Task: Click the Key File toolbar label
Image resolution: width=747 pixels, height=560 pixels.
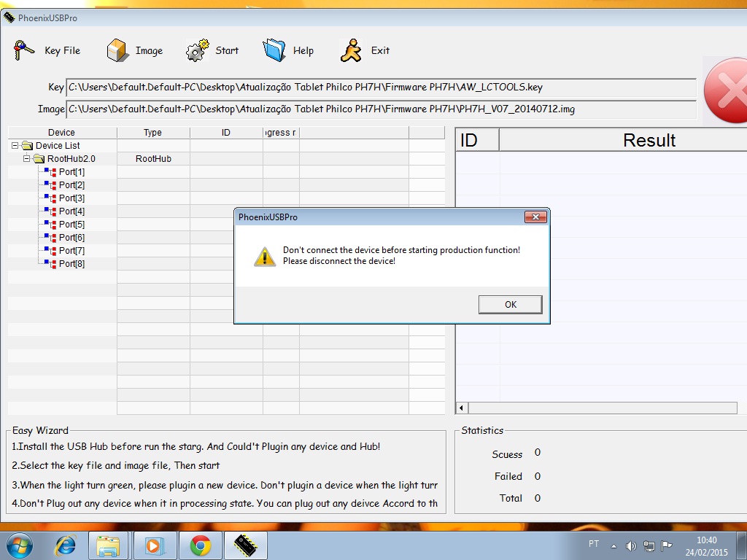Action: pyautogui.click(x=63, y=50)
